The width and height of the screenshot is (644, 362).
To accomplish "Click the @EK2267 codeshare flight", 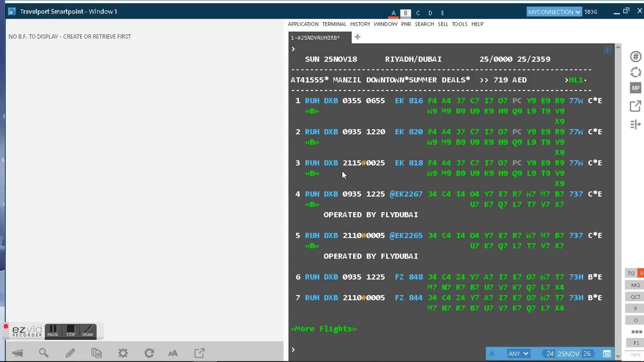I will click(x=406, y=194).
